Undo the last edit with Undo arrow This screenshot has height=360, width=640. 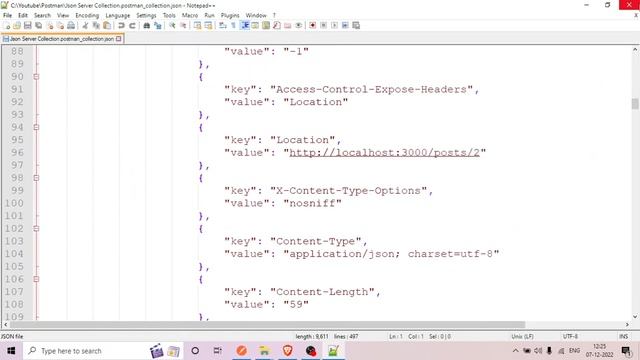(121, 25)
